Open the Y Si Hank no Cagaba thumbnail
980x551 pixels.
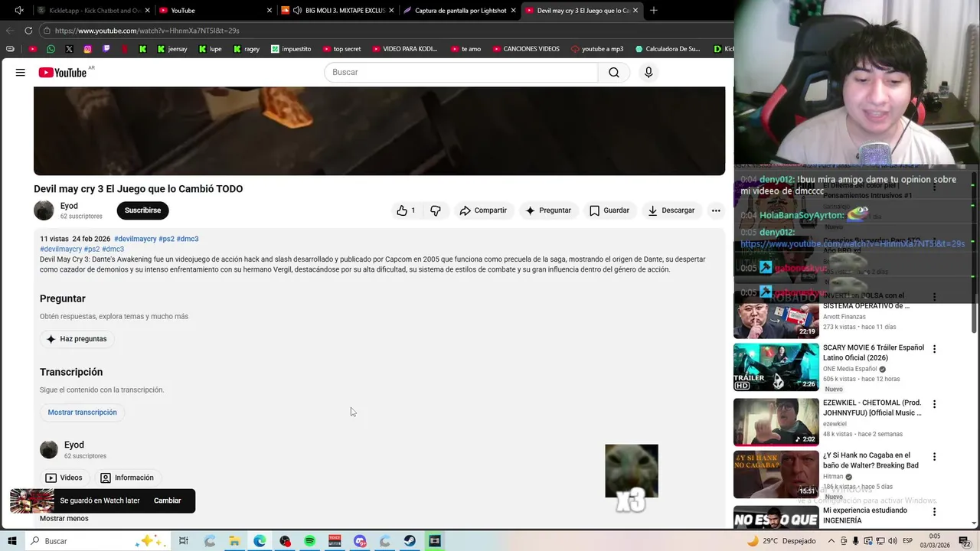776,474
